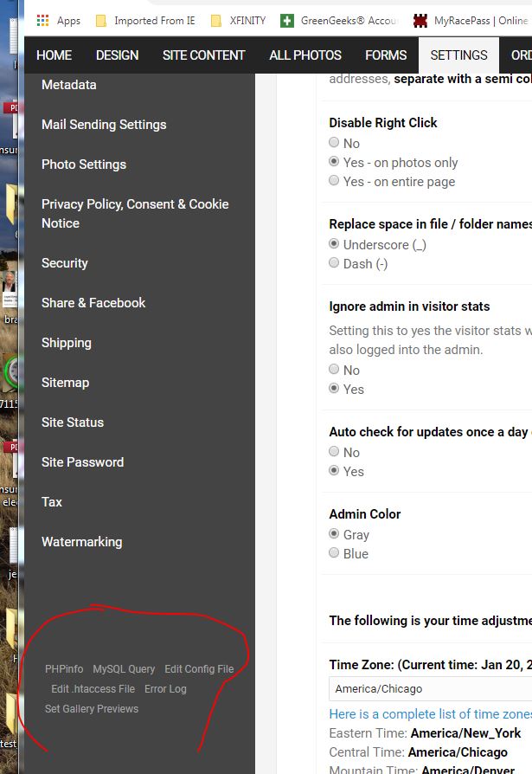Click the Time Zone field showing America/Chicago
Image resolution: width=532 pixels, height=774 pixels.
pos(431,688)
